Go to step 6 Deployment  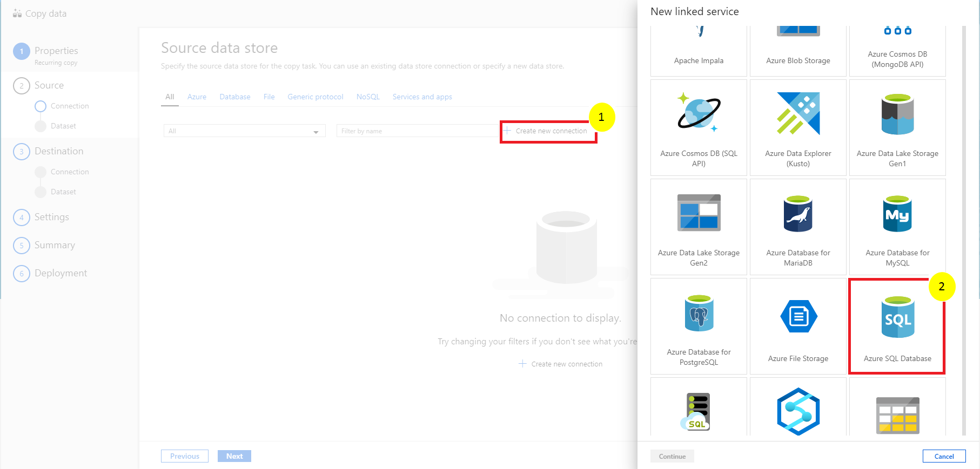50,274
